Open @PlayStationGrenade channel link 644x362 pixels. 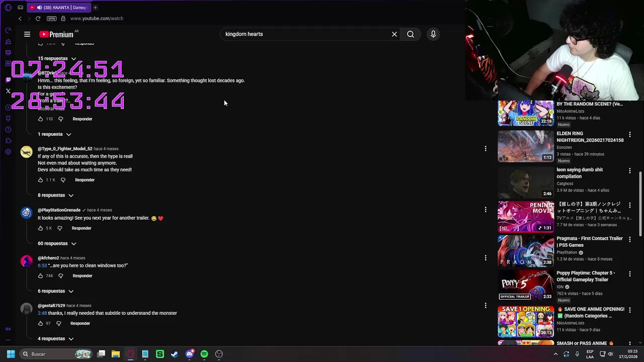(x=59, y=210)
